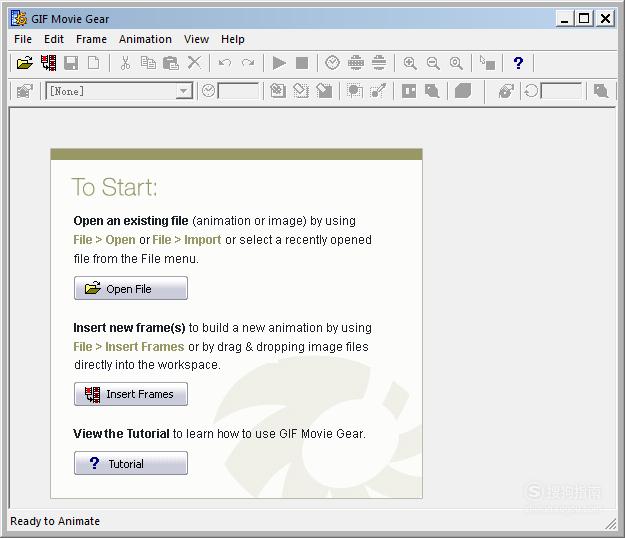Click the Zoom reset magnifier icon
This screenshot has width=625, height=538.
pyautogui.click(x=456, y=63)
